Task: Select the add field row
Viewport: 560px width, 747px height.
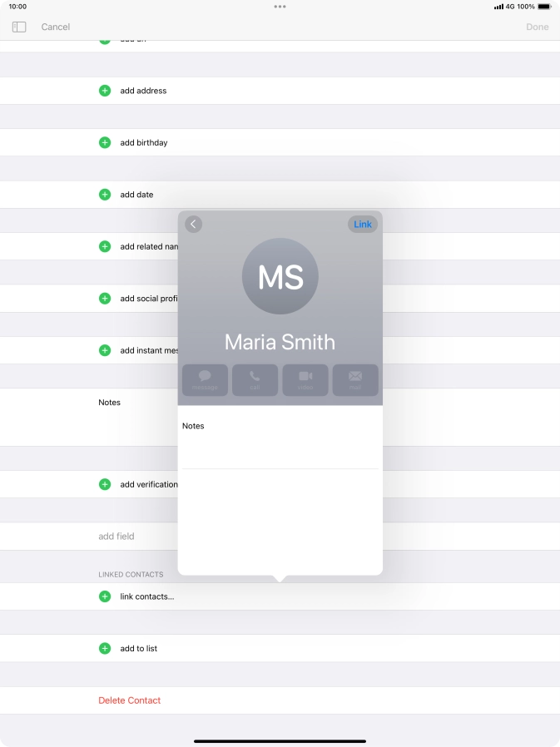Action: point(116,537)
